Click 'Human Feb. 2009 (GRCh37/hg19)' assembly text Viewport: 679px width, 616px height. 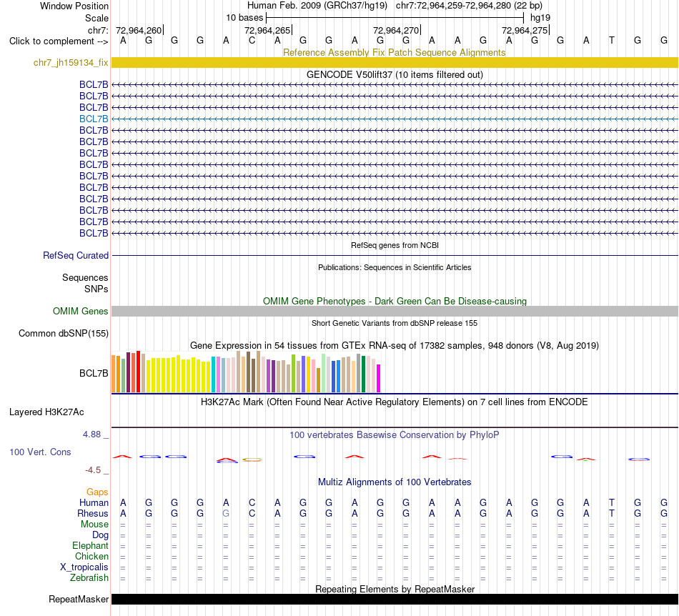click(317, 6)
